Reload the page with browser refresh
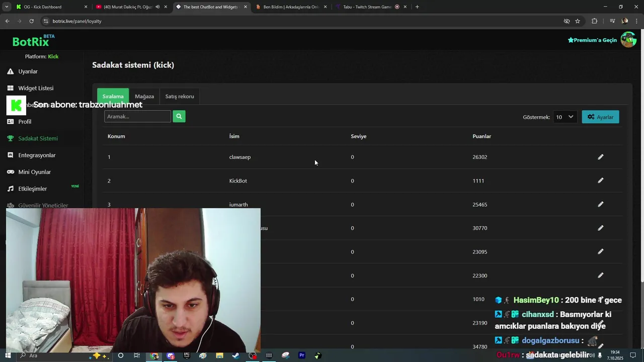The width and height of the screenshot is (644, 362). point(31,21)
